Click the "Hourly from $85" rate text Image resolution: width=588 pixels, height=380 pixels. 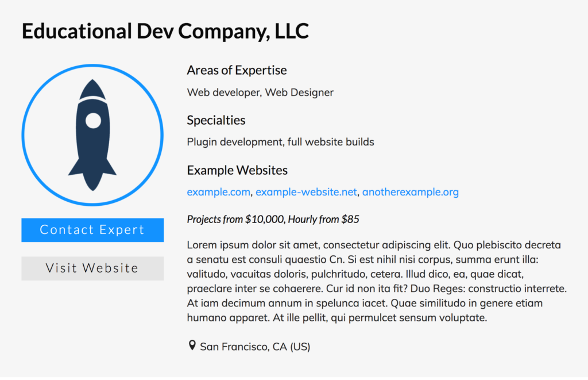coord(323,219)
